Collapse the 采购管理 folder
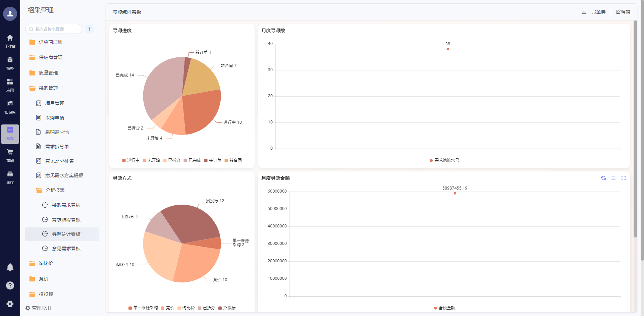Screen dimensions: 644x316 point(48,88)
